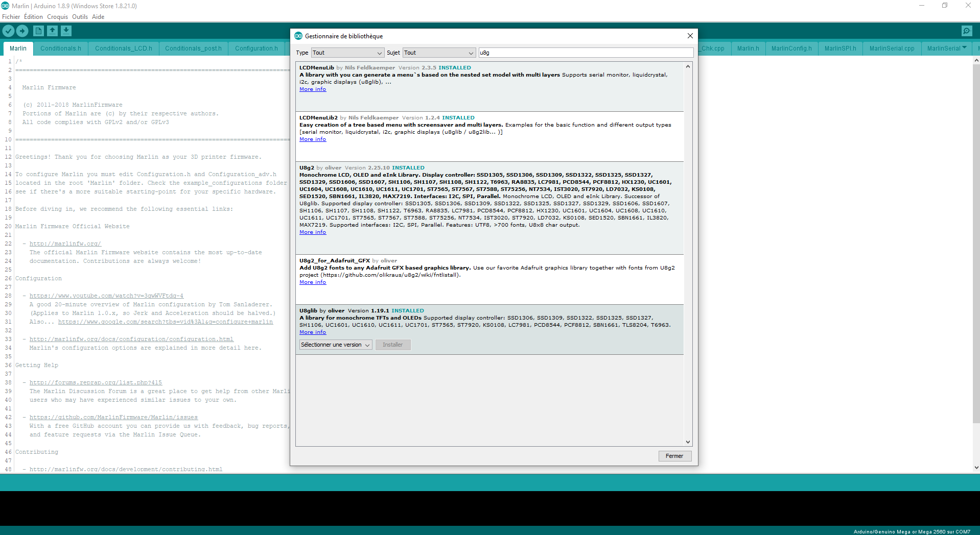
Task: Click the configuration.html docs link in editor
Action: 131,339
